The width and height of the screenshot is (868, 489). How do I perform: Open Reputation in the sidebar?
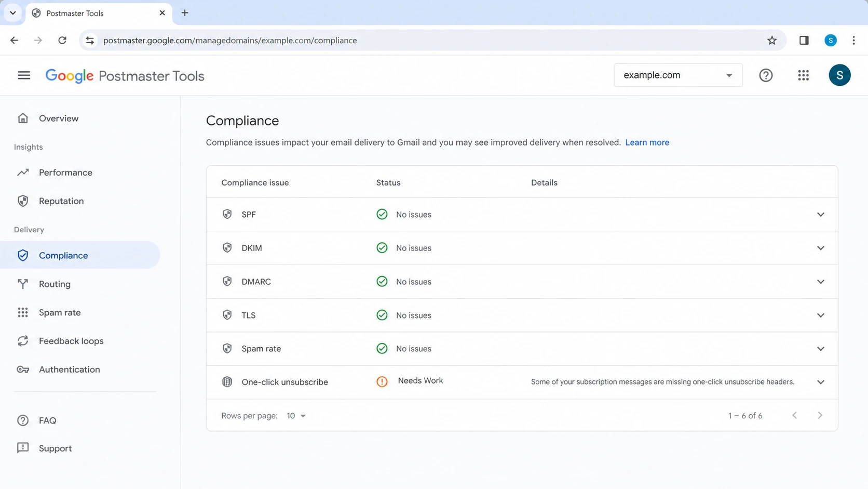80,201
